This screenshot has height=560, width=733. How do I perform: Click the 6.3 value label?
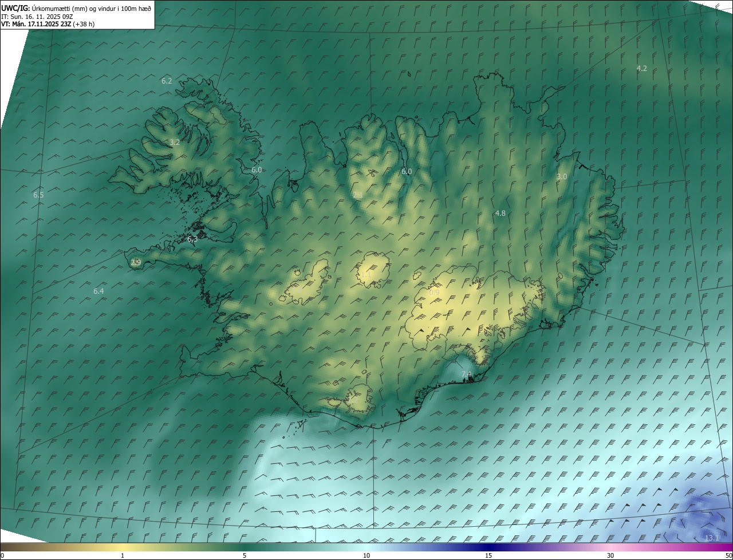click(x=192, y=239)
